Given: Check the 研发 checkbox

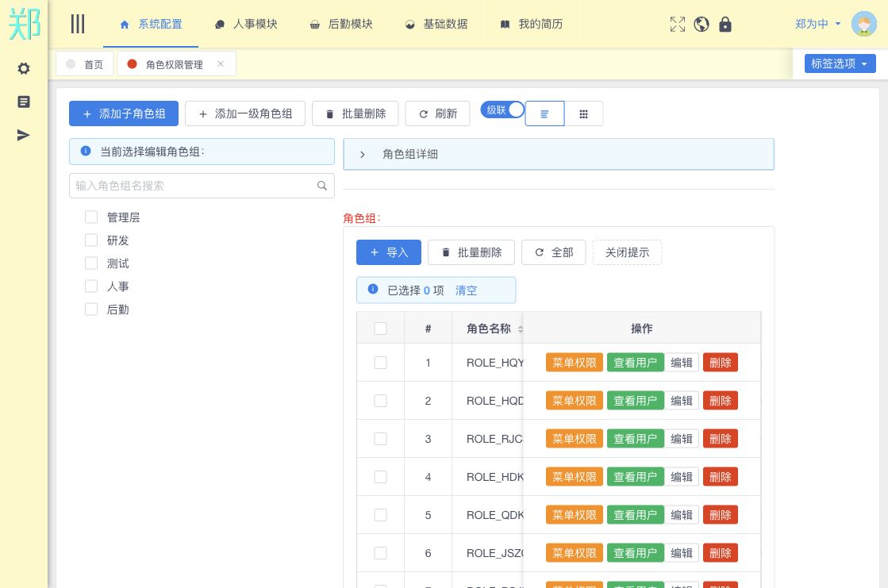Looking at the screenshot, I should 91,240.
